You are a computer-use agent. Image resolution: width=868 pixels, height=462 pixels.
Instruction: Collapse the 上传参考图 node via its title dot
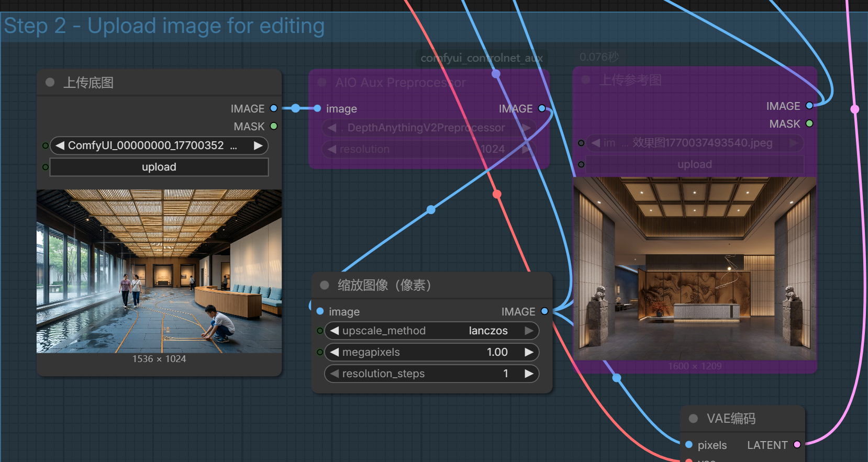click(586, 80)
